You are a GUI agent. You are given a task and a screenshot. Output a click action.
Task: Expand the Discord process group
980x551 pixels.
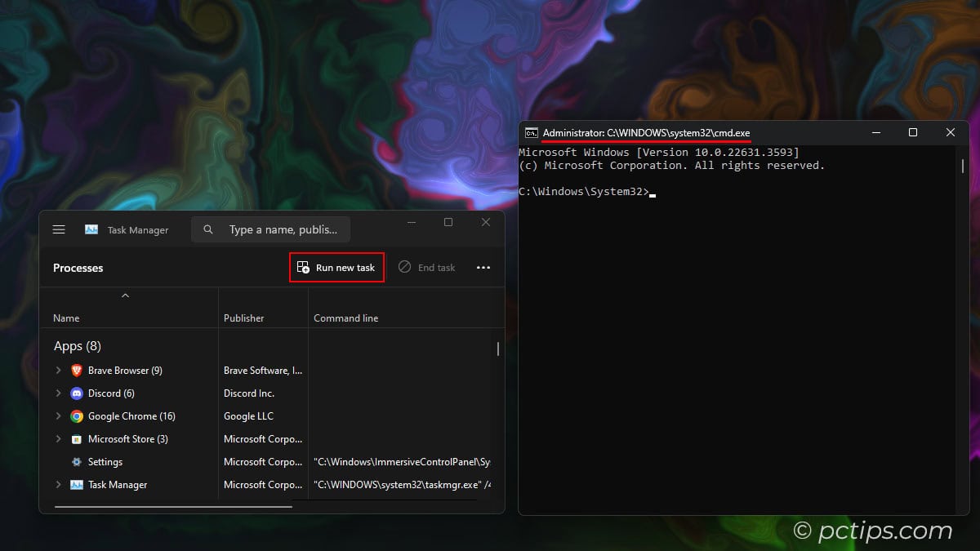pyautogui.click(x=58, y=393)
